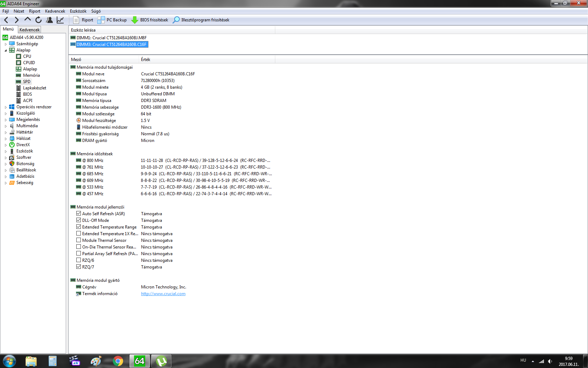Image resolution: width=588 pixels, height=368 pixels.
Task: Go back with the left arrow toolbar icon
Action: click(6, 20)
